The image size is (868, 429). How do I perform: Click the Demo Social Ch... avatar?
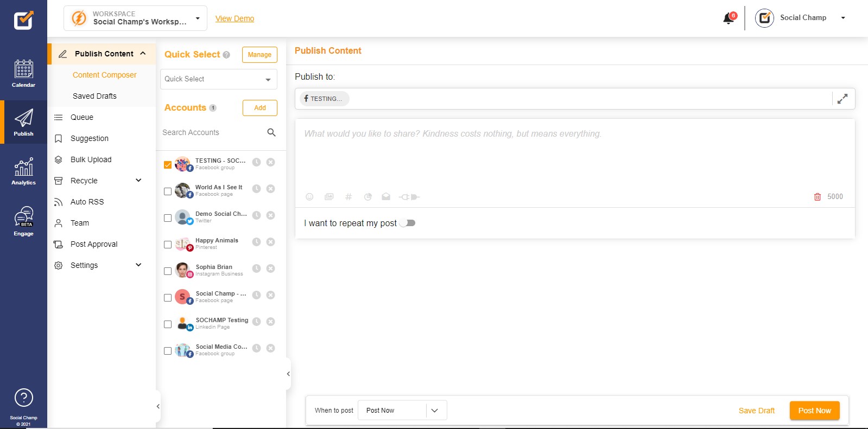[x=183, y=217]
